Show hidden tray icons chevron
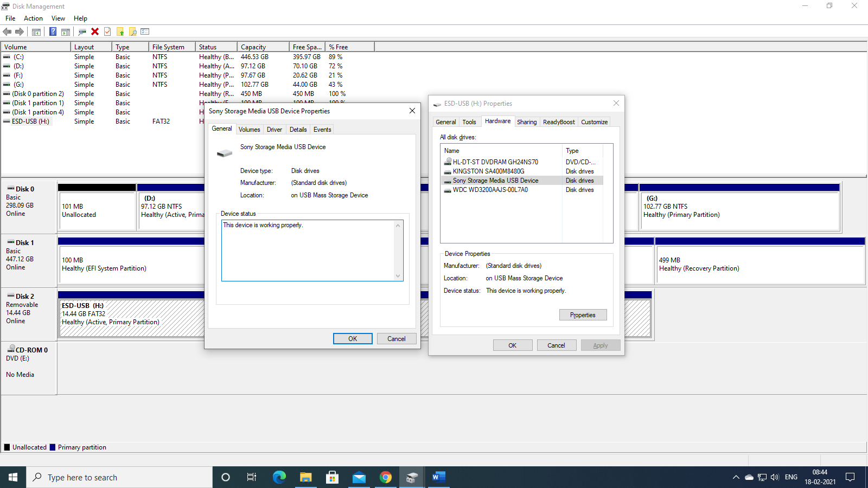Viewport: 868px width, 488px height. point(736,477)
